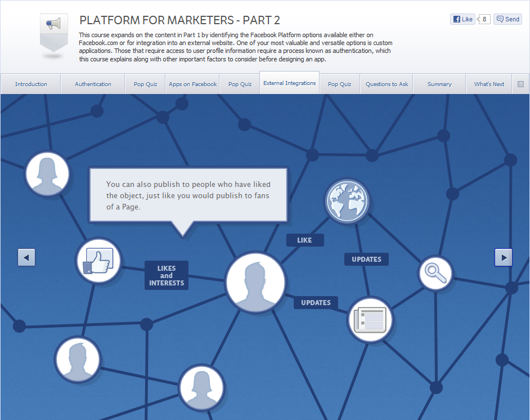Click the UPDATES label near the central profile
530x420 pixels.
click(x=316, y=303)
